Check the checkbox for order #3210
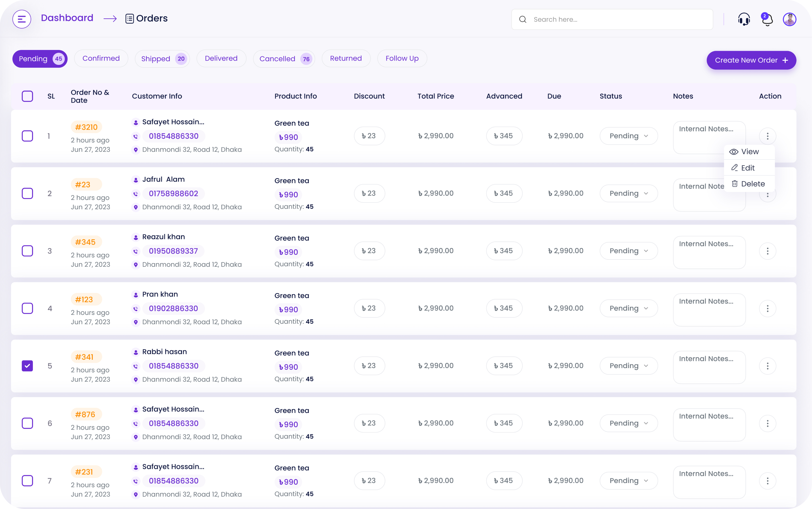Viewport: 812px width, 509px height. coord(27,136)
